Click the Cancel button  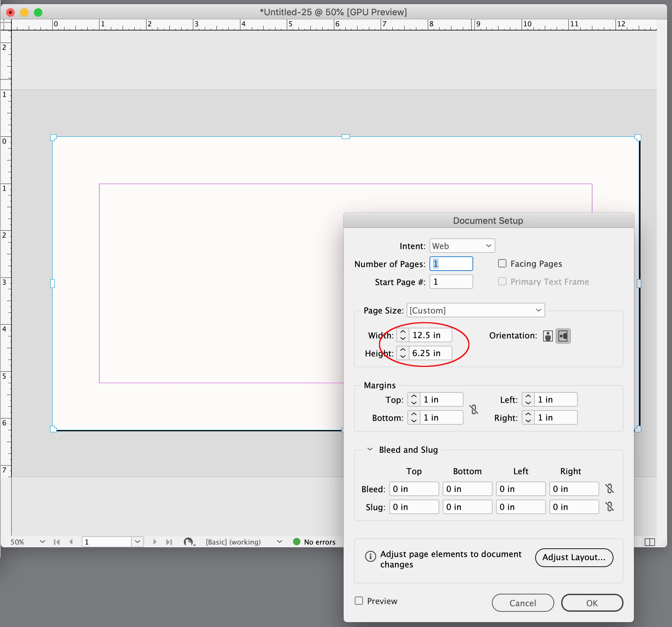(523, 603)
